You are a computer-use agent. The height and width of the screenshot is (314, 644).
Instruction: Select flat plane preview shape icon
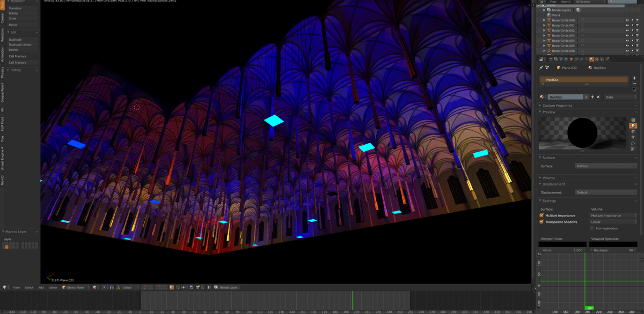click(x=633, y=120)
